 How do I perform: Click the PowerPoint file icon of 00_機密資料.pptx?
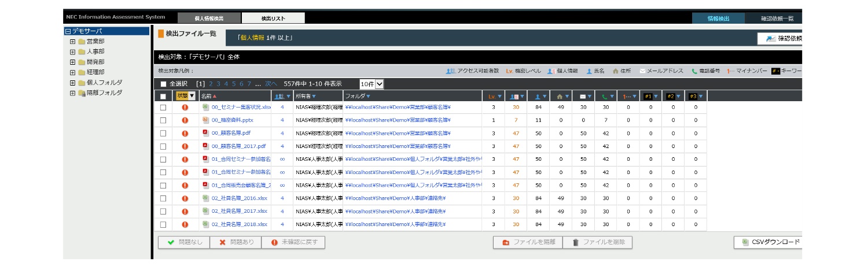click(205, 120)
